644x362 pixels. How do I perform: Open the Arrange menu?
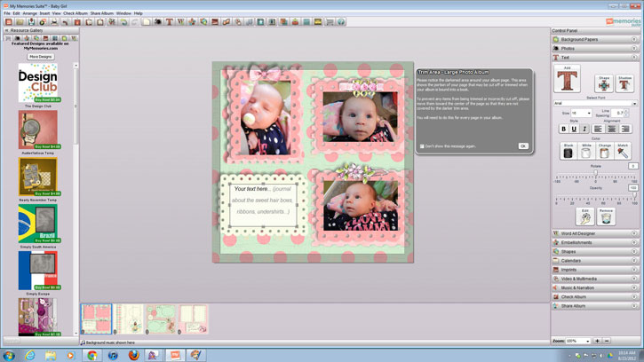click(x=29, y=13)
